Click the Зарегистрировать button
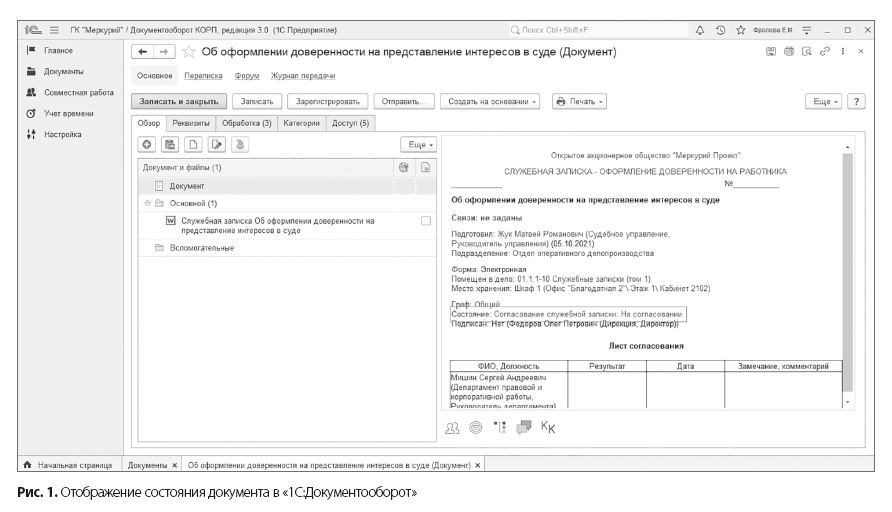Screen dimensions: 892x512 [327, 101]
